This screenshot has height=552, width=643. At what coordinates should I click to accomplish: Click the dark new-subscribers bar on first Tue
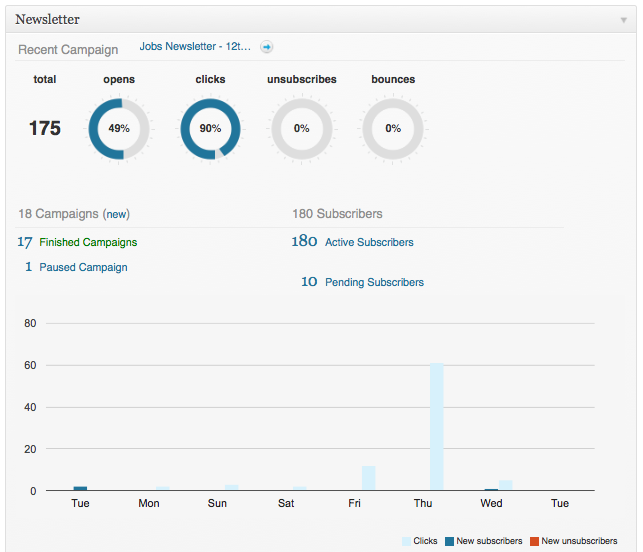pyautogui.click(x=80, y=488)
